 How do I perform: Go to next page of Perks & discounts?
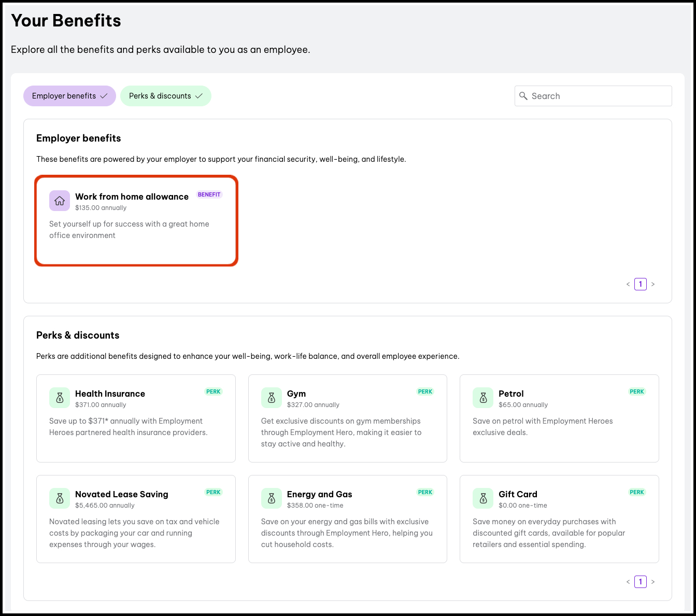tap(653, 582)
